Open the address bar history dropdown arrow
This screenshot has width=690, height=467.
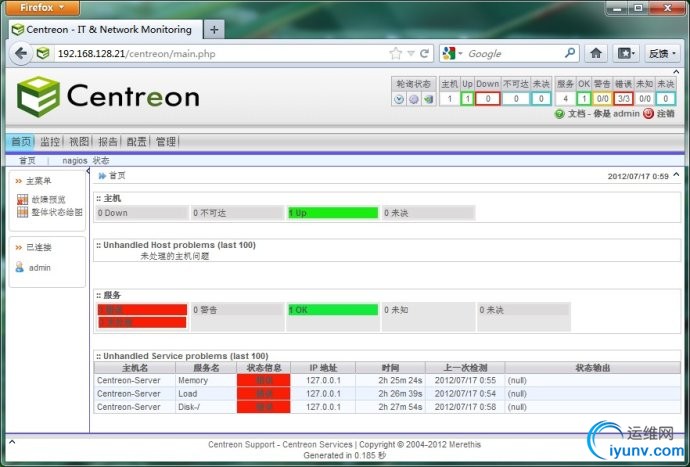pyautogui.click(x=411, y=54)
